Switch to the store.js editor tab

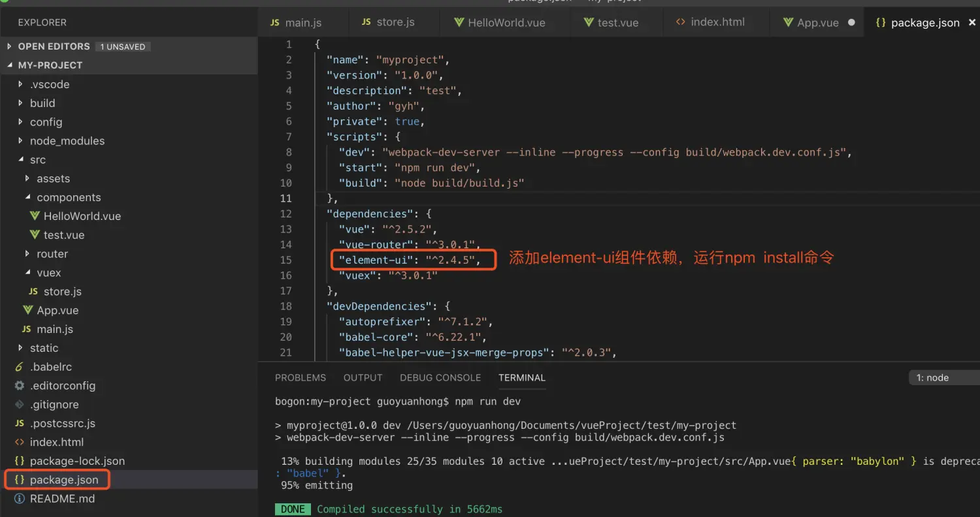(x=395, y=22)
